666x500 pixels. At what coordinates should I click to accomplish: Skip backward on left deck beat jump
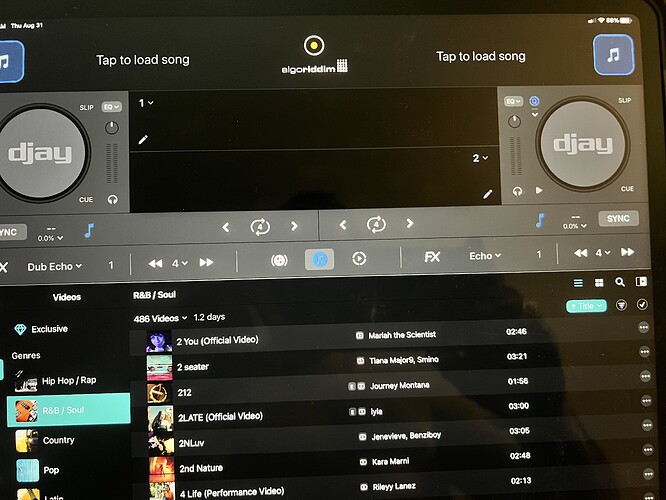[x=155, y=263]
